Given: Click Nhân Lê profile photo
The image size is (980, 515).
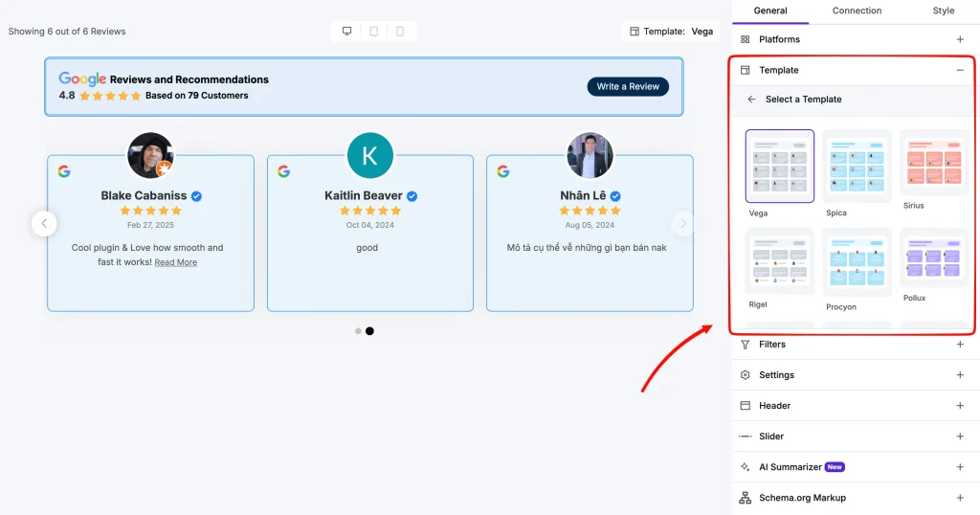Looking at the screenshot, I should point(590,155).
